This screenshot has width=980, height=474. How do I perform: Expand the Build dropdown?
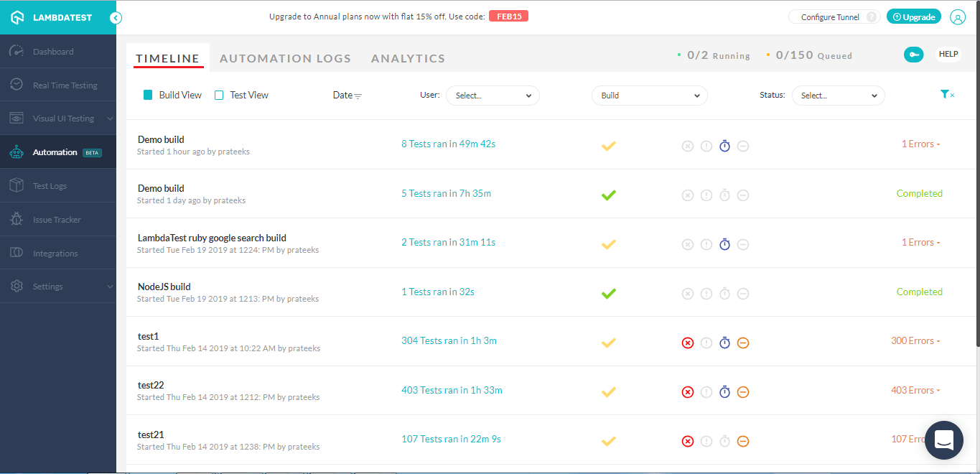pyautogui.click(x=649, y=96)
